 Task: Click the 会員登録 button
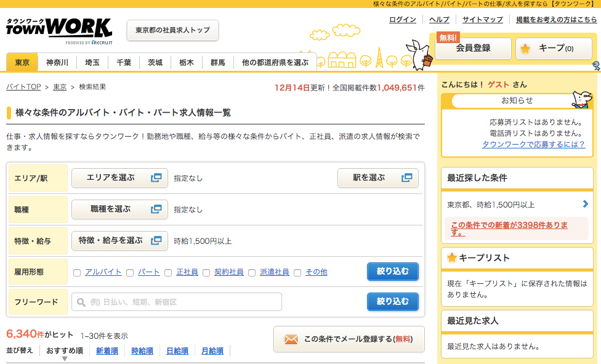coord(473,48)
